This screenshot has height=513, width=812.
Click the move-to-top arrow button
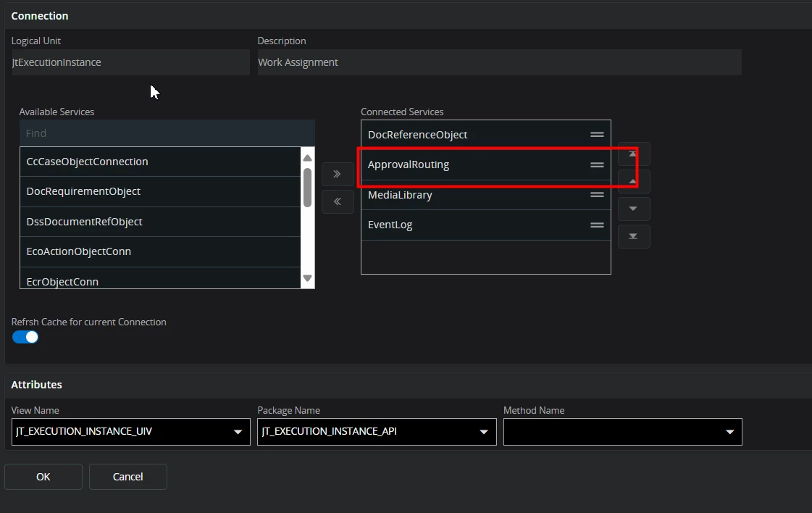[x=634, y=154]
